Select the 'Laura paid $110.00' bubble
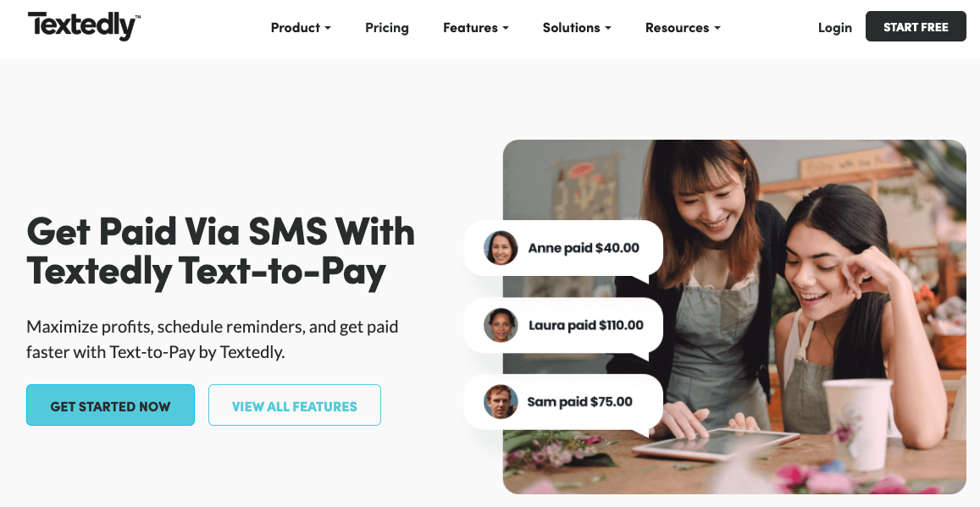The image size is (980, 507). pos(563,325)
